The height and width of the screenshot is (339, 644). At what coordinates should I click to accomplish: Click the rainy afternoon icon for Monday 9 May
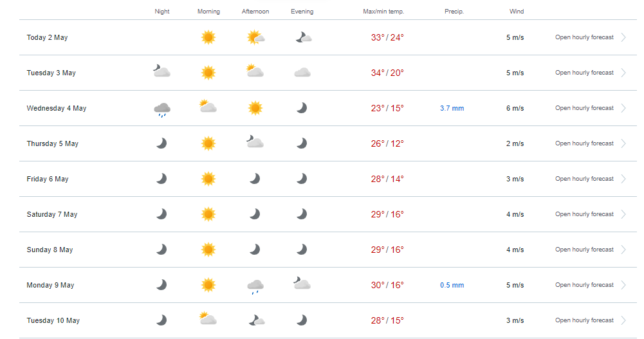[255, 286]
